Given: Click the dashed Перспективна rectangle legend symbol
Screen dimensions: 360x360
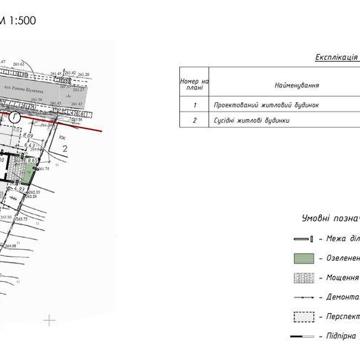Looking at the screenshot, I should coord(304,316).
